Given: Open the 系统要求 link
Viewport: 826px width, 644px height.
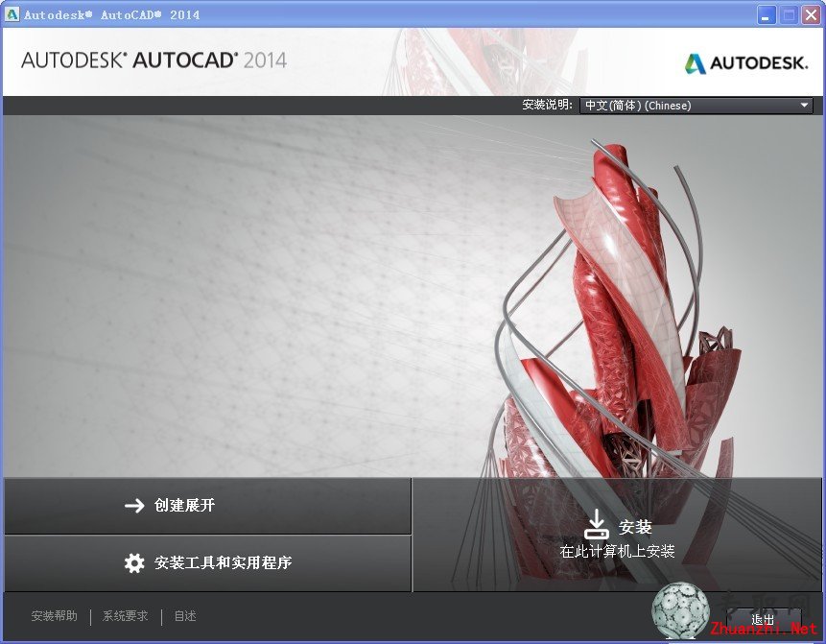Looking at the screenshot, I should [x=126, y=615].
